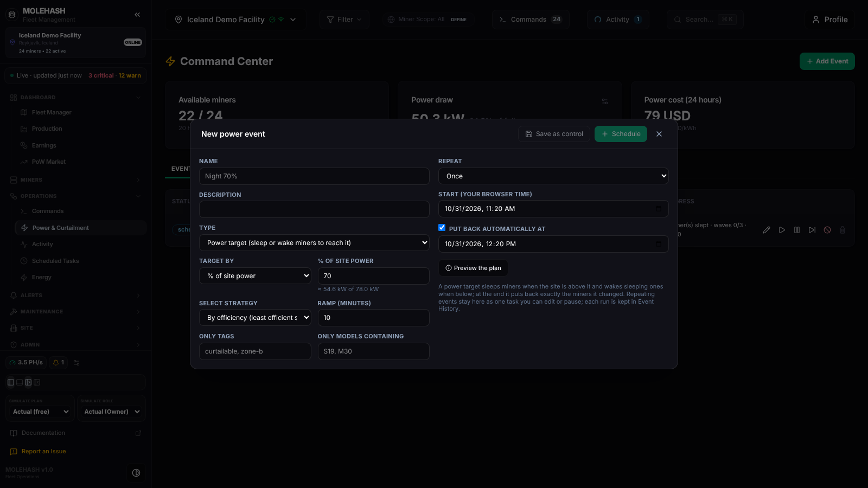Click the pause icon in the event row

pyautogui.click(x=797, y=230)
